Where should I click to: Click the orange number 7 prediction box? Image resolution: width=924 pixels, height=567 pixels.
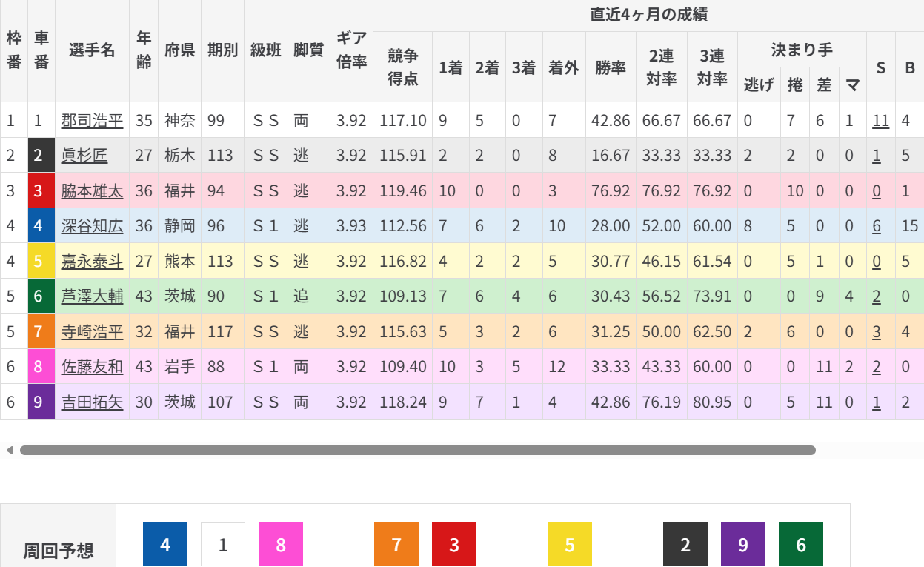tap(396, 545)
